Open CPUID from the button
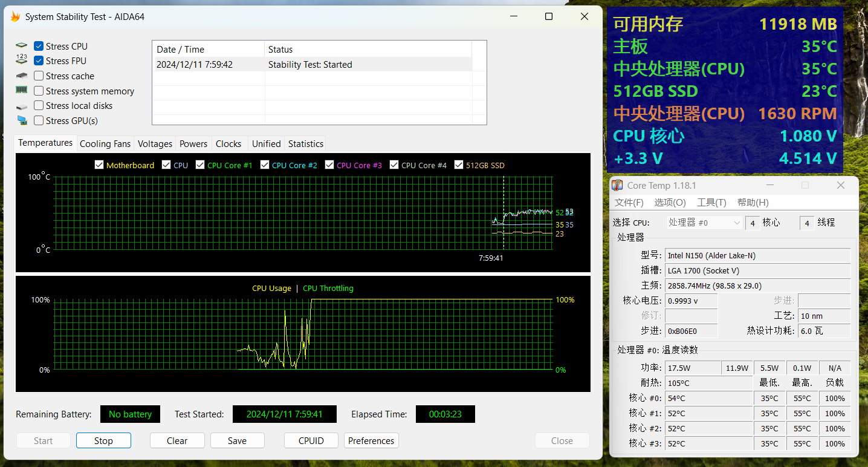 [311, 440]
